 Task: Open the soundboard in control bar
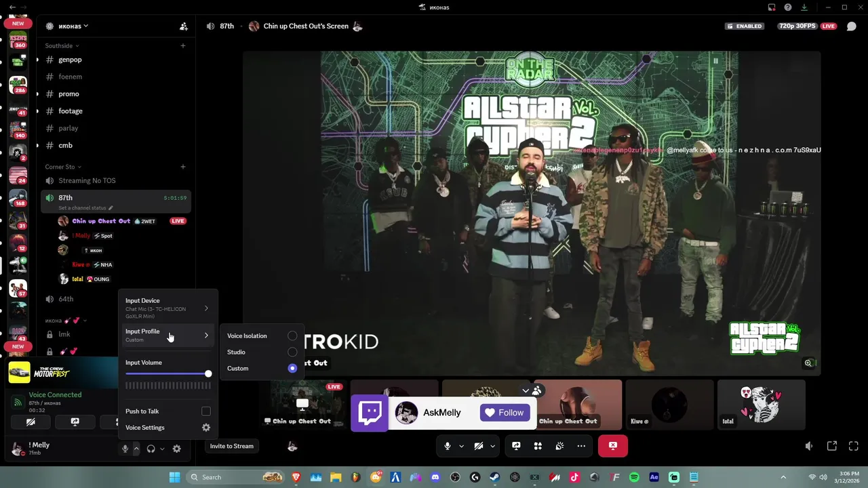[x=559, y=446]
